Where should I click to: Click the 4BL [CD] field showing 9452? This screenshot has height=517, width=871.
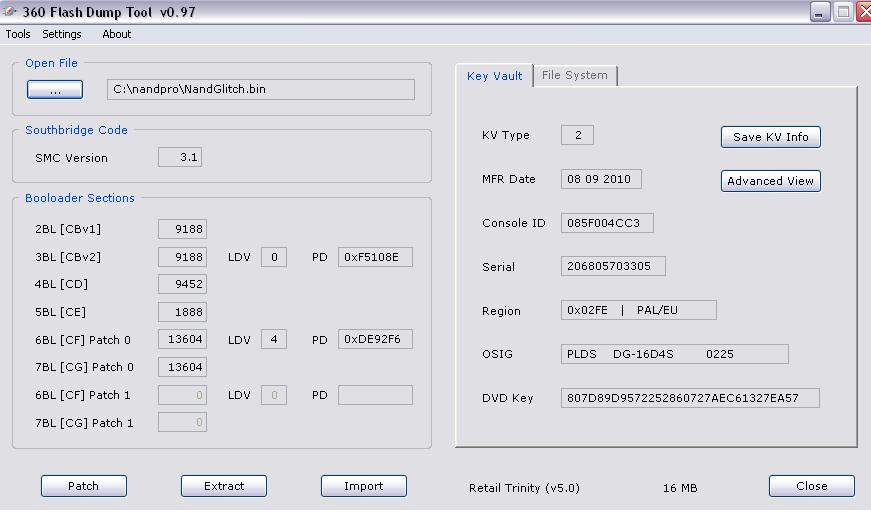click(182, 284)
